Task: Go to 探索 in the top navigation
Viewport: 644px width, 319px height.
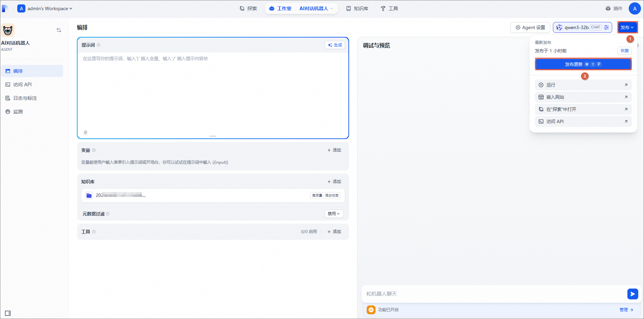Action: tap(248, 8)
